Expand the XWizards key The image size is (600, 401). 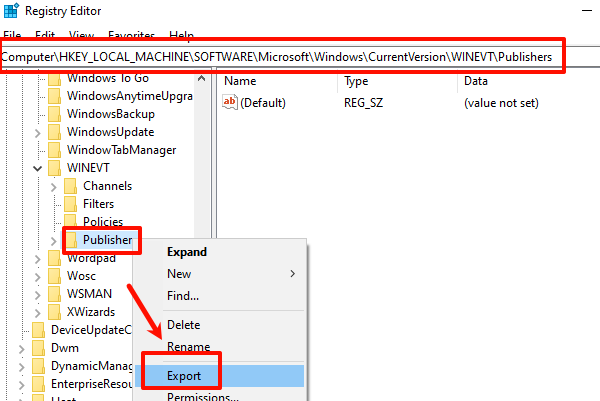pos(38,313)
